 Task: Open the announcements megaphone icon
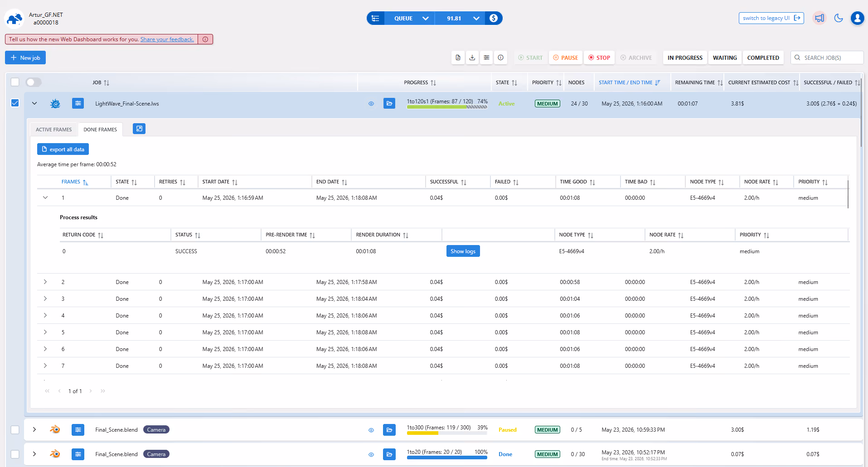click(x=820, y=18)
